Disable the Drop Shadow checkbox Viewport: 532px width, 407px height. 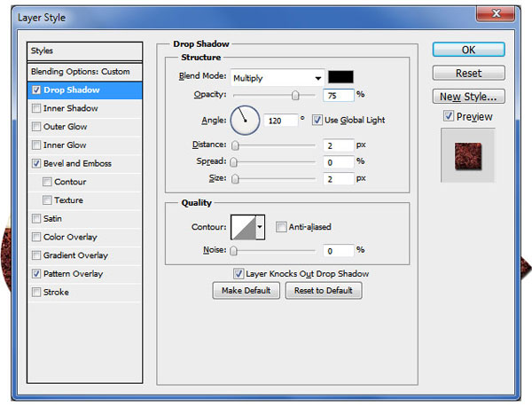coord(35,90)
